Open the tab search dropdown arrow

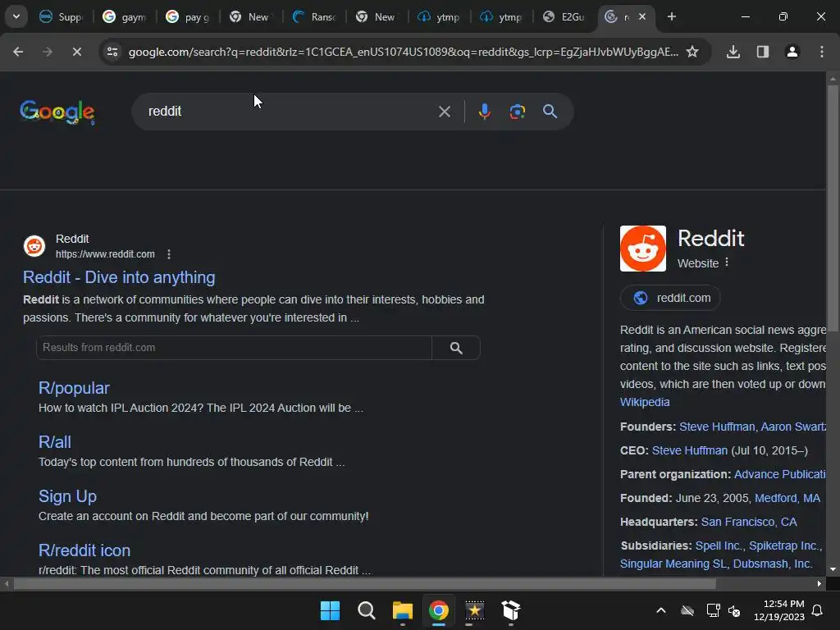16,16
